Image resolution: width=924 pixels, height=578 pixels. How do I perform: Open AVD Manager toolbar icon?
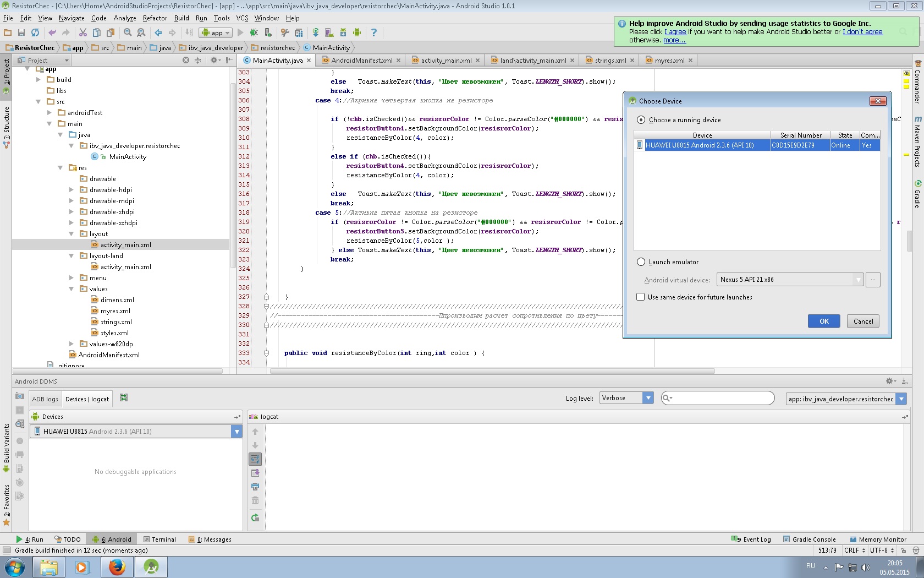[329, 32]
